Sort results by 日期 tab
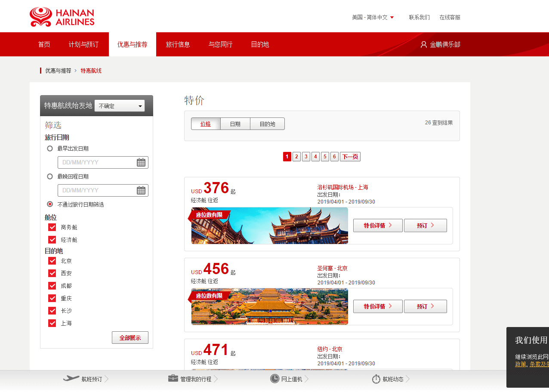549x392 pixels. (235, 124)
